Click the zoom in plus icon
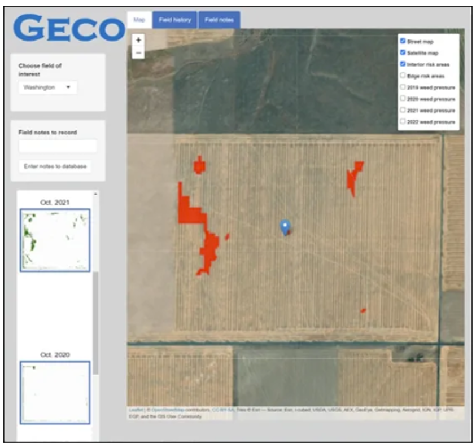This screenshot has height=448, width=476. 138,41
